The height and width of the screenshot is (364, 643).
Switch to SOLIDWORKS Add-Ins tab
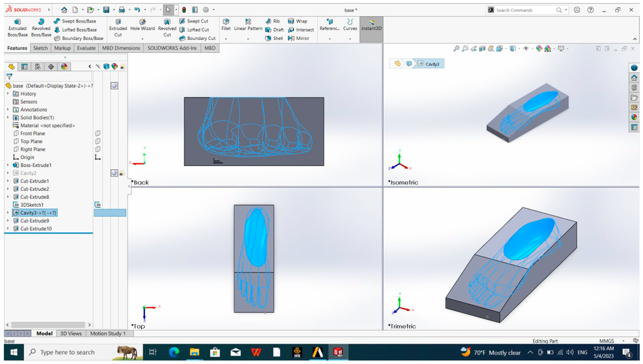pyautogui.click(x=172, y=48)
